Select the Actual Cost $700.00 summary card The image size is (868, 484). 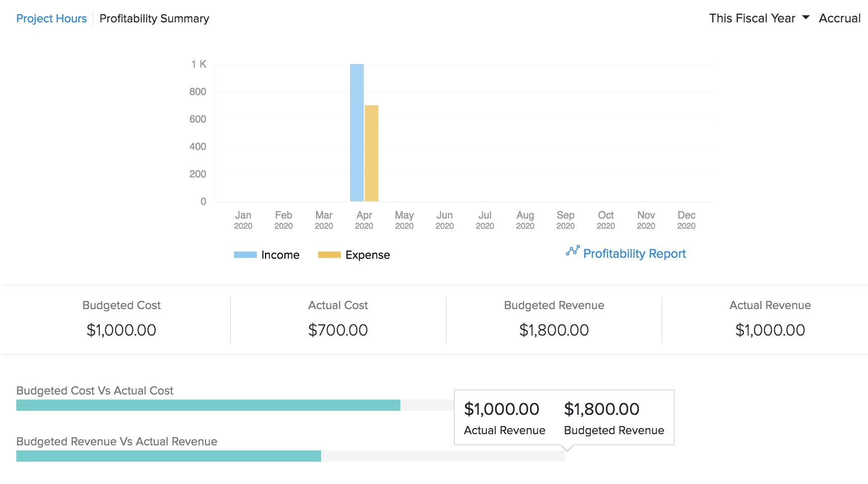pos(338,319)
